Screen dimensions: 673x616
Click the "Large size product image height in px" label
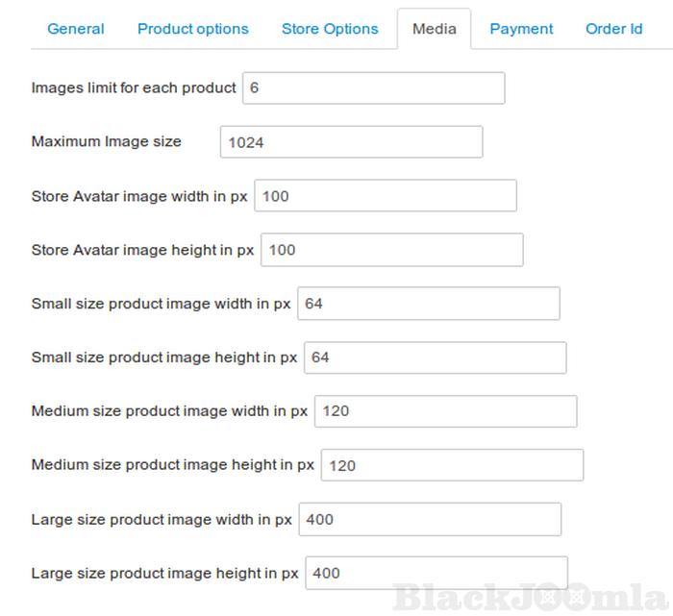click(165, 573)
